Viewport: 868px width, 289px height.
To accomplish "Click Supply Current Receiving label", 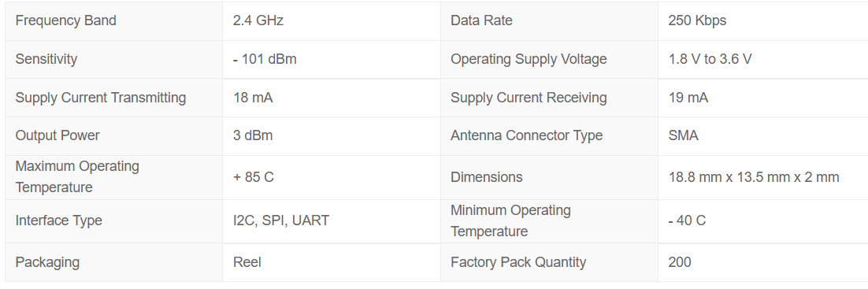I will [x=529, y=98].
